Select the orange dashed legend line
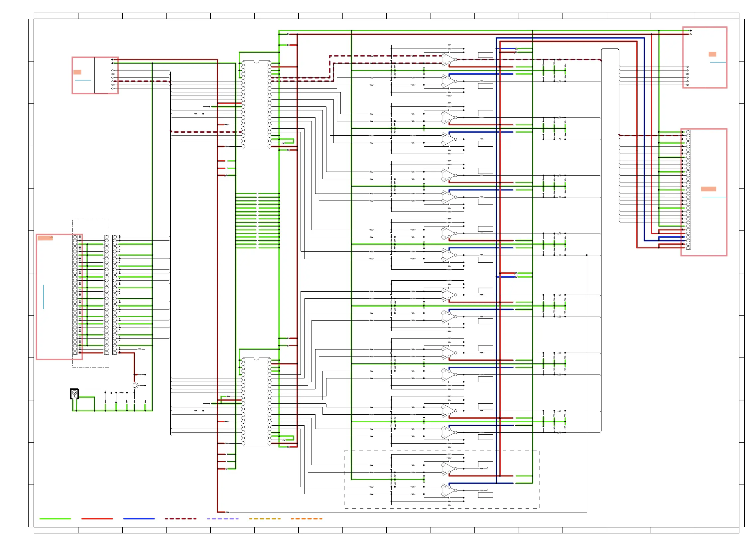The image size is (754, 560). click(x=306, y=519)
